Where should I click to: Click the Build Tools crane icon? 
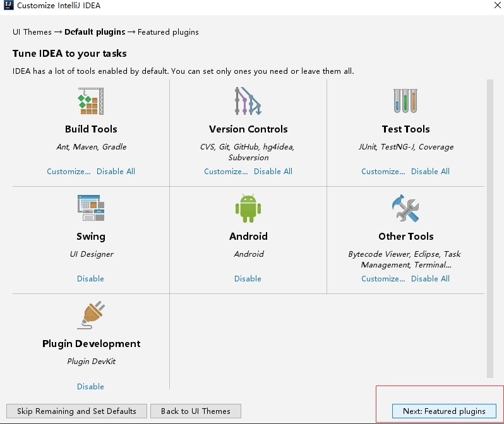91,101
